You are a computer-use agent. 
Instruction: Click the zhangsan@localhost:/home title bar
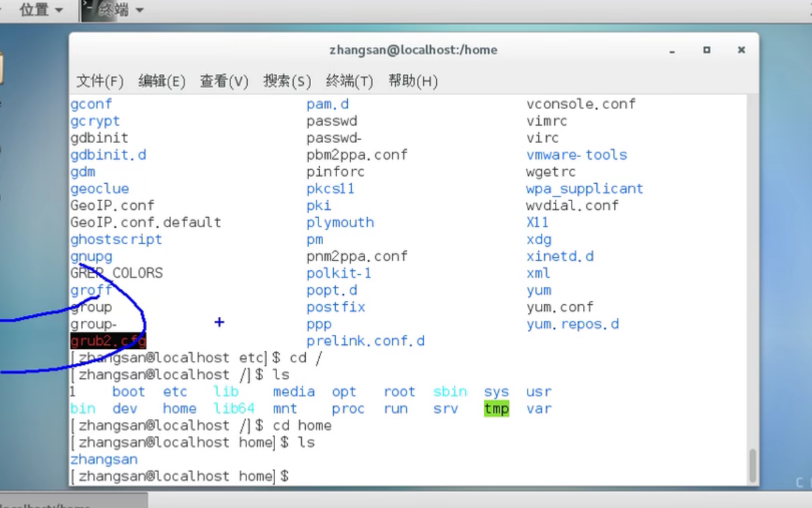coord(413,49)
